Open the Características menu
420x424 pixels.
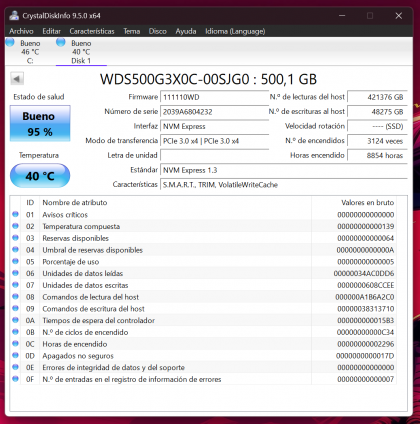coord(92,31)
